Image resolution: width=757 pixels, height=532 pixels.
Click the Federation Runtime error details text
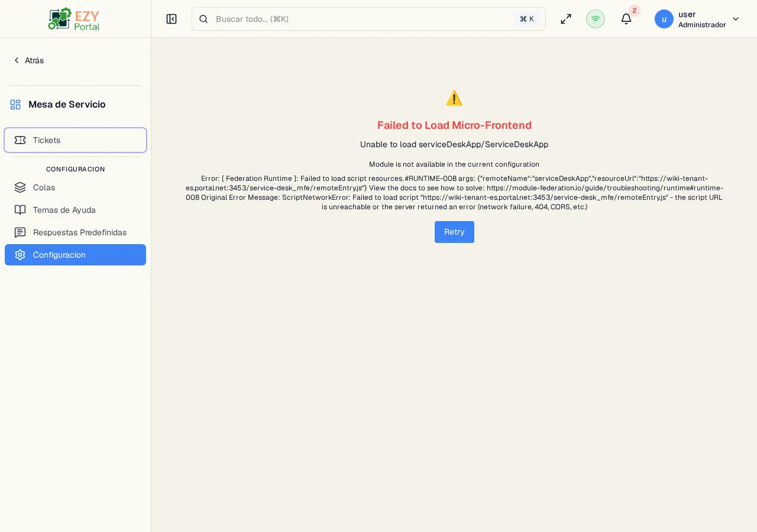click(454, 193)
